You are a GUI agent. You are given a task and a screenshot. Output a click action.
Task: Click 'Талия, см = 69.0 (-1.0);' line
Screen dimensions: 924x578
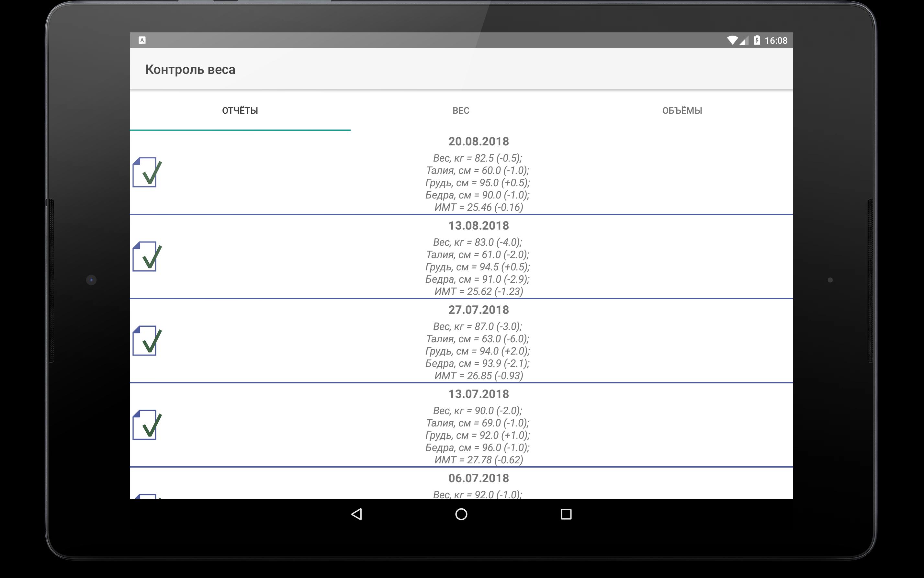pyautogui.click(x=478, y=423)
